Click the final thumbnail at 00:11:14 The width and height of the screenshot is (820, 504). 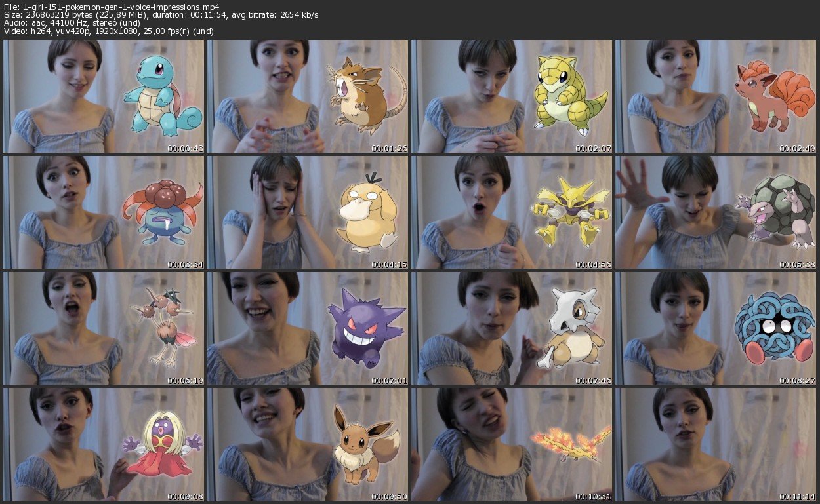point(716,444)
